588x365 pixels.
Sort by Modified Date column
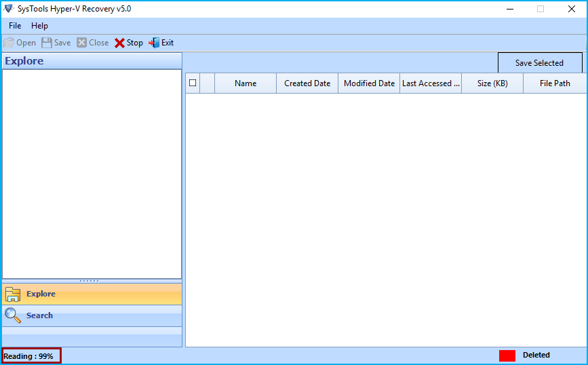coord(369,83)
